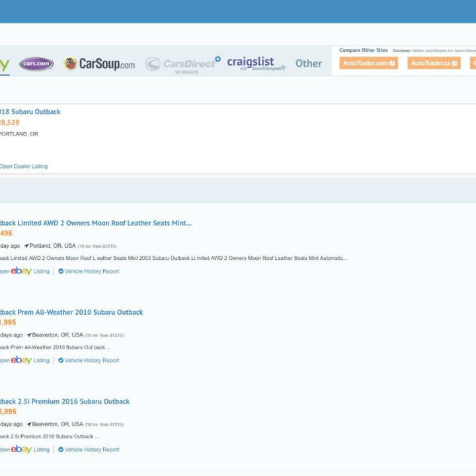Viewport: 476px width, 476px height.
Task: Open Outback 2.5i Premium 2016 listing
Action: [65, 402]
